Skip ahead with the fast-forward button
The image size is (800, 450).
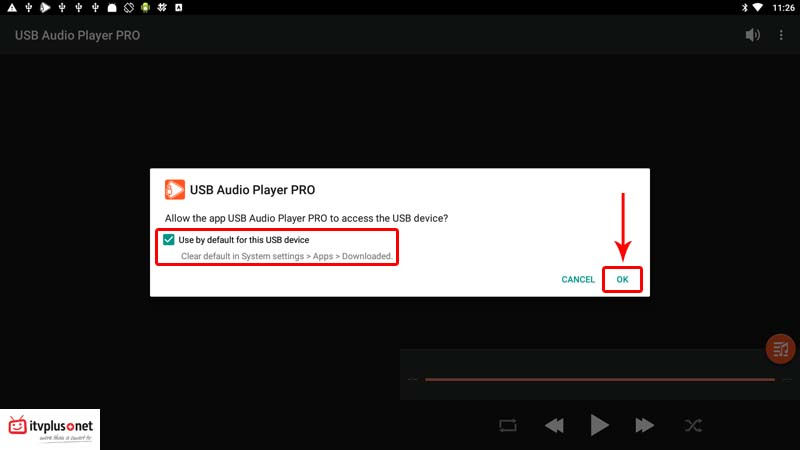[x=644, y=425]
